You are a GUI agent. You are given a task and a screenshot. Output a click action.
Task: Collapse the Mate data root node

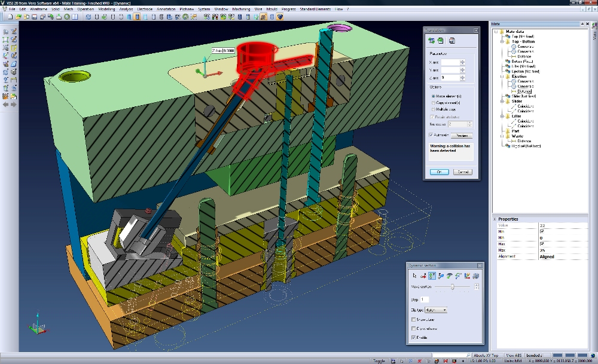(496, 32)
